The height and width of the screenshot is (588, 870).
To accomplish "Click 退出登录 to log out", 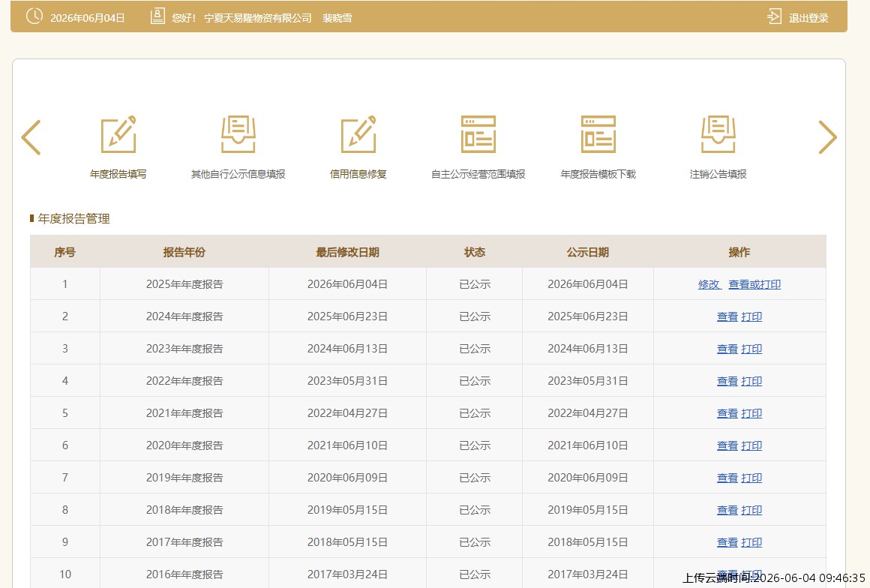I will (x=808, y=18).
